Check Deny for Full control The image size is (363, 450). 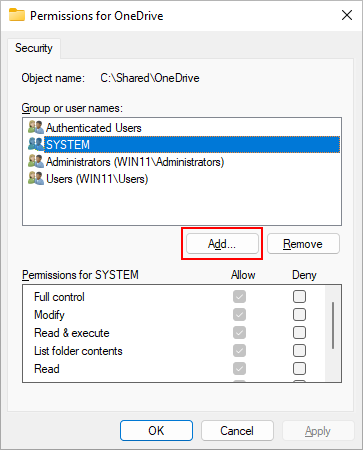coord(299,296)
